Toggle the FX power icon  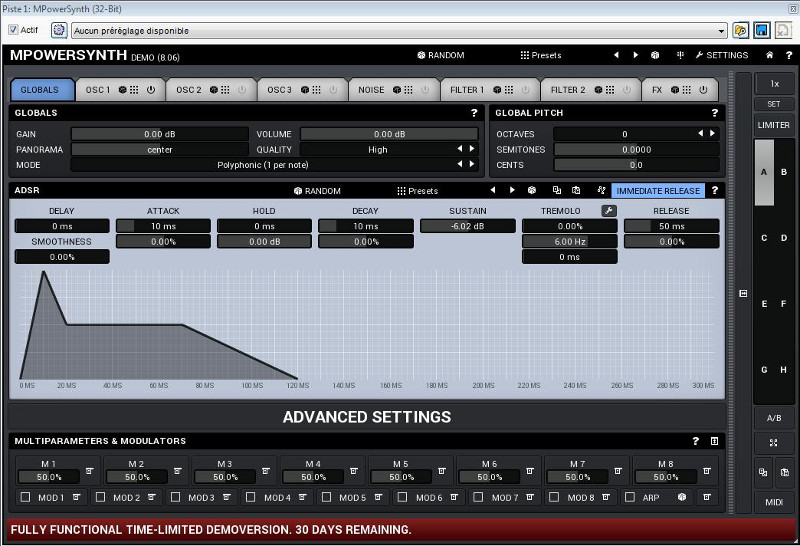[x=703, y=90]
